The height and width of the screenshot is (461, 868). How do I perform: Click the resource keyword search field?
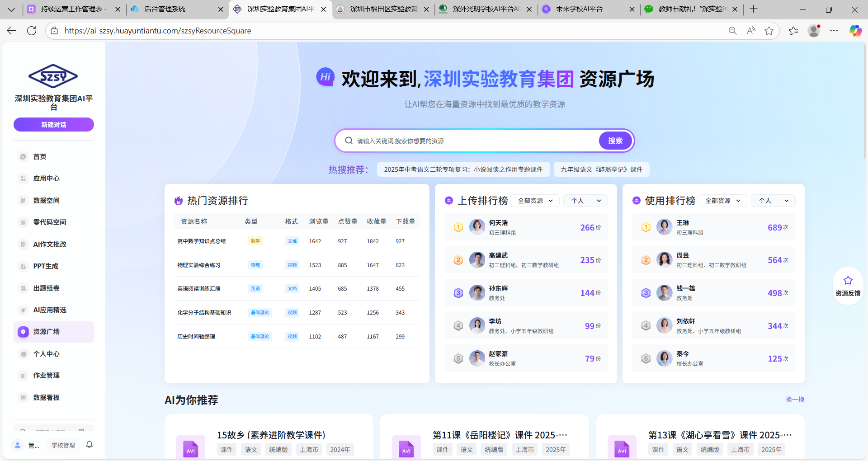click(x=475, y=141)
